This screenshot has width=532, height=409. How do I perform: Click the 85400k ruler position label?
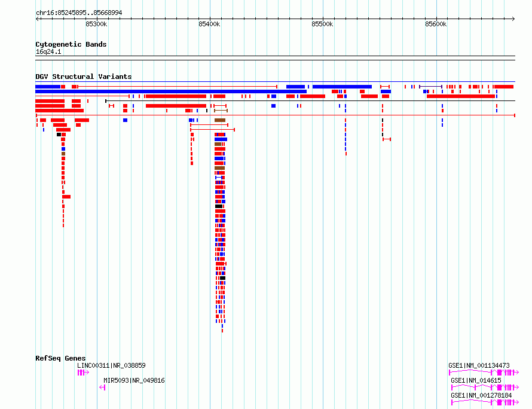coord(209,24)
